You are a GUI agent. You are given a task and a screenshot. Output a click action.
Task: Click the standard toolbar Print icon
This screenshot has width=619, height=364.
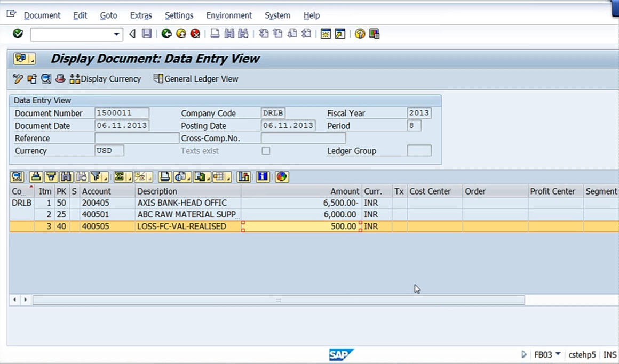click(215, 34)
